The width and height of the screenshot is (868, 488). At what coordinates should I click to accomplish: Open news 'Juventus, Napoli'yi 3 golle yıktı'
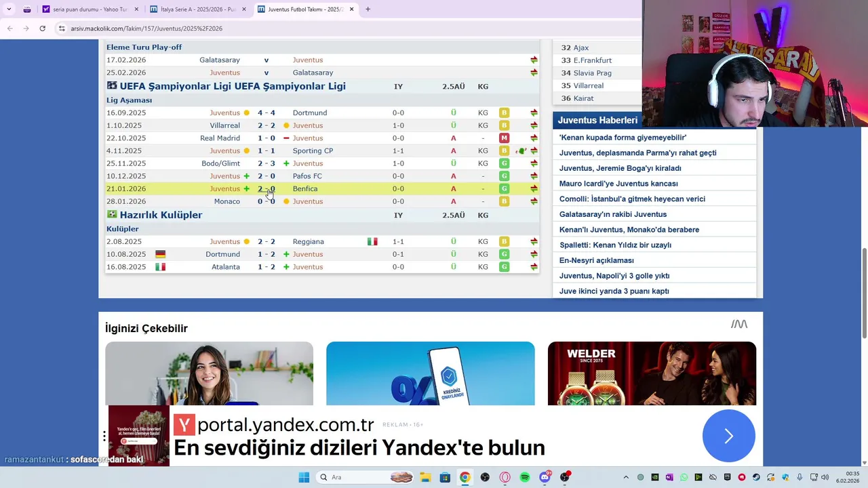(614, 276)
